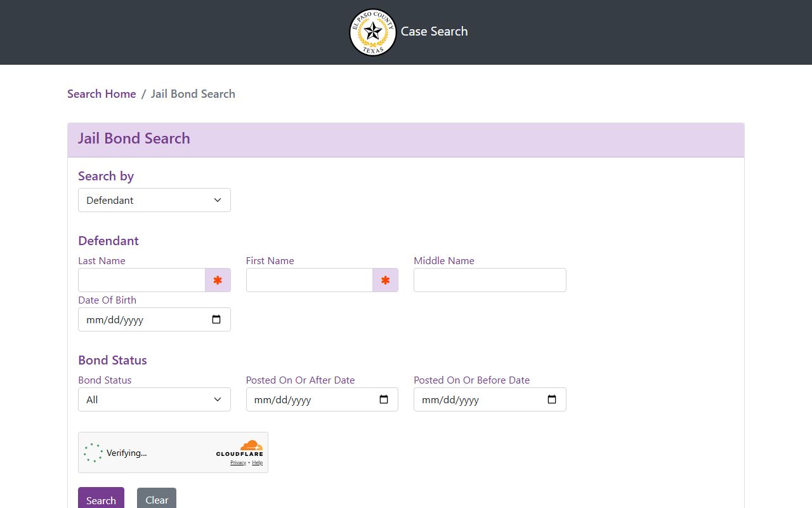Click the required asterisk beside Last Name
812x508 pixels.
pos(218,280)
